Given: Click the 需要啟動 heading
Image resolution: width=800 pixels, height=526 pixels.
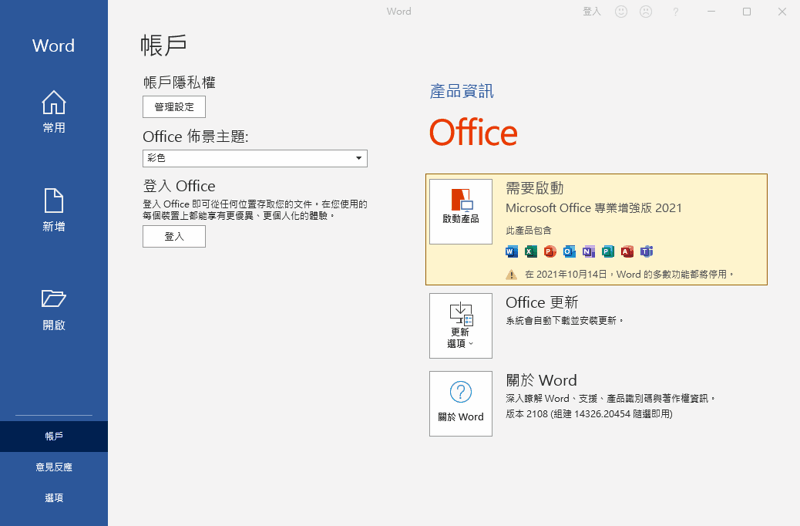Looking at the screenshot, I should click(535, 188).
